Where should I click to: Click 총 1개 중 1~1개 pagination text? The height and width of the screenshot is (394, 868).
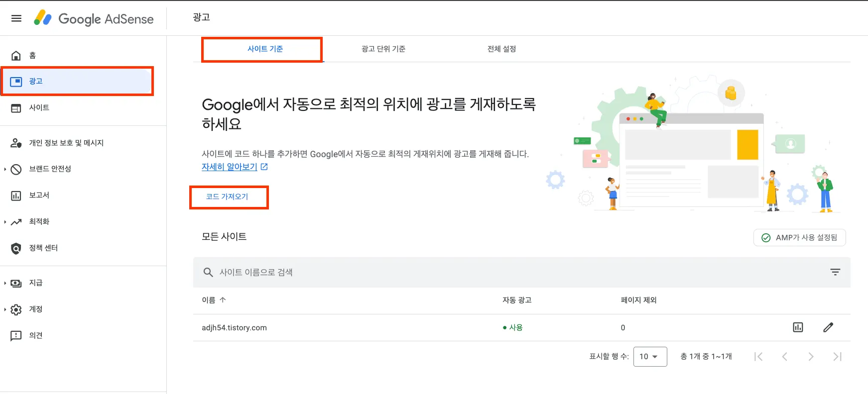[706, 357]
